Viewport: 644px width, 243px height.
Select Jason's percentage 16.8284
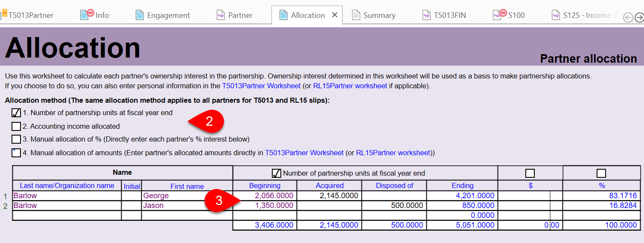click(602, 205)
